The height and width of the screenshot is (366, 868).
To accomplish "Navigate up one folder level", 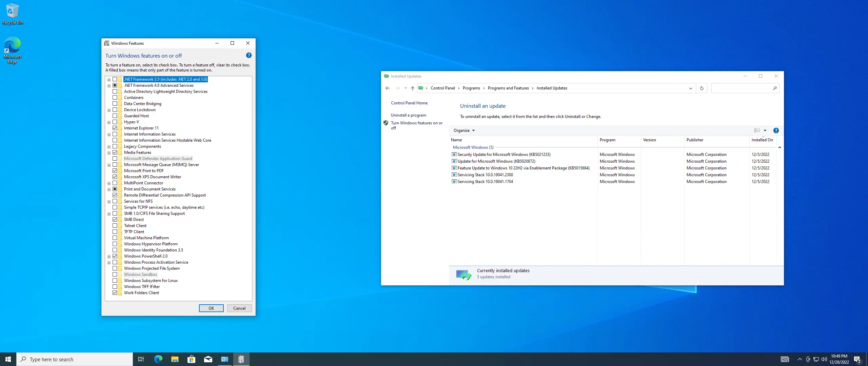I will [412, 88].
